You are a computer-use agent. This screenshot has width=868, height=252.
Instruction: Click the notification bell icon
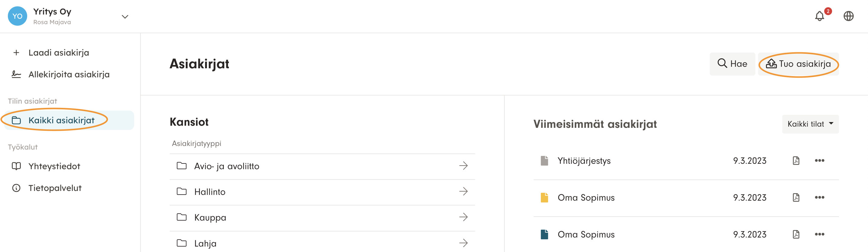819,16
